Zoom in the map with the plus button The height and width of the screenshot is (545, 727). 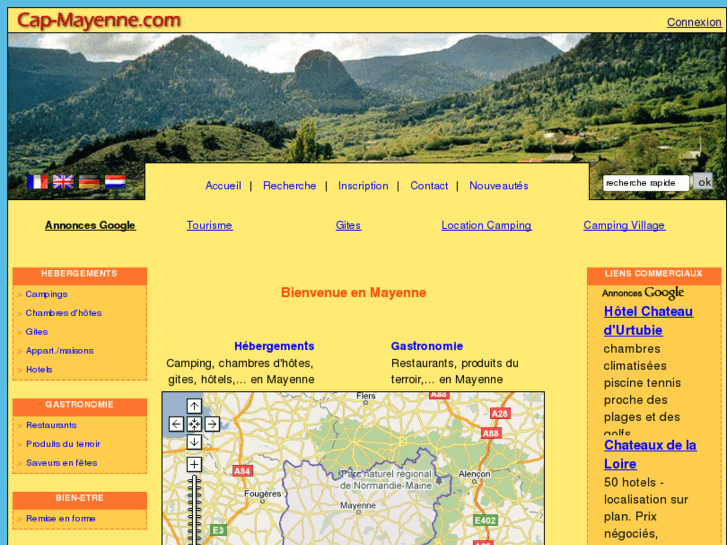(x=194, y=464)
